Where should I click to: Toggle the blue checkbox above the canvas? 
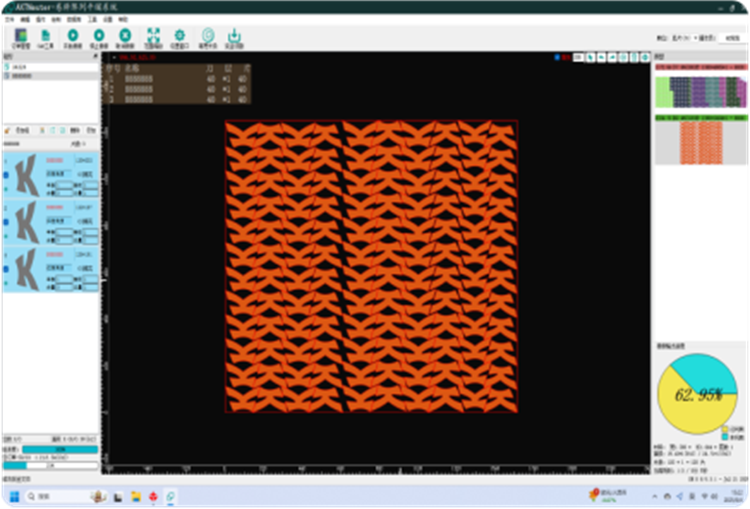coord(558,57)
